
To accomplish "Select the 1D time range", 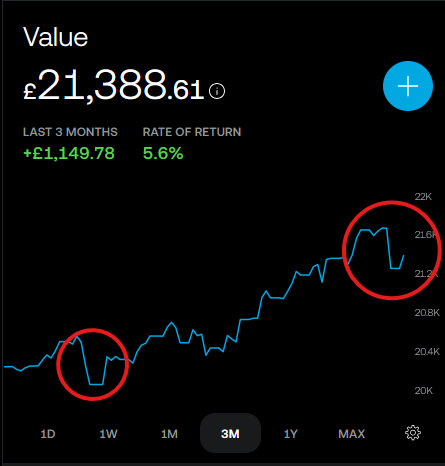I will [48, 434].
